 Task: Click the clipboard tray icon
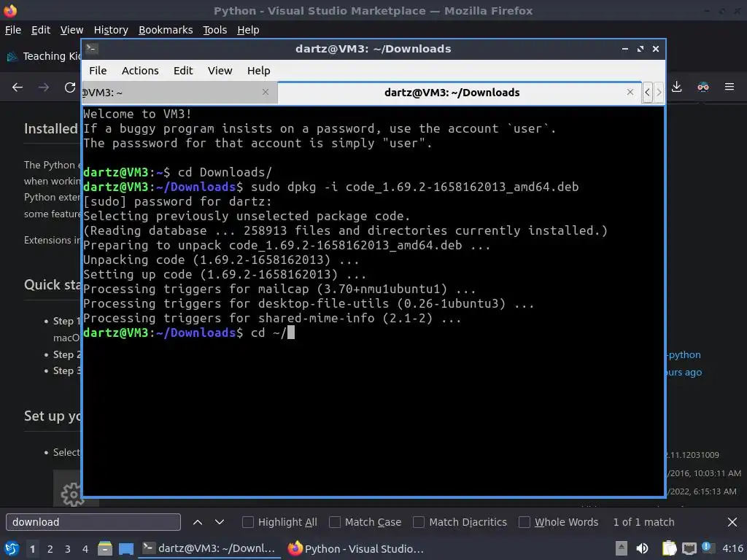pyautogui.click(x=669, y=548)
